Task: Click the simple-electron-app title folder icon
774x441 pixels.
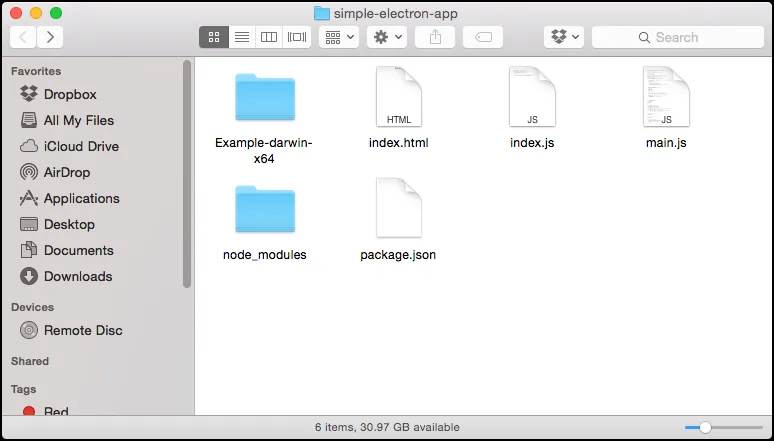Action: click(x=322, y=13)
